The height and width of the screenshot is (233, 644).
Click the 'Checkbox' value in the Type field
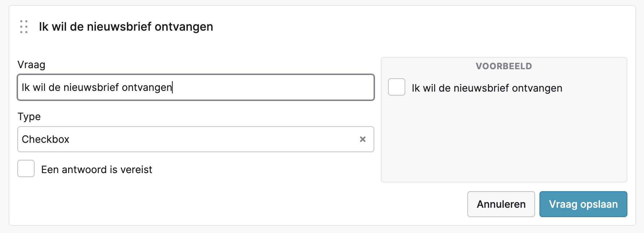coord(45,139)
